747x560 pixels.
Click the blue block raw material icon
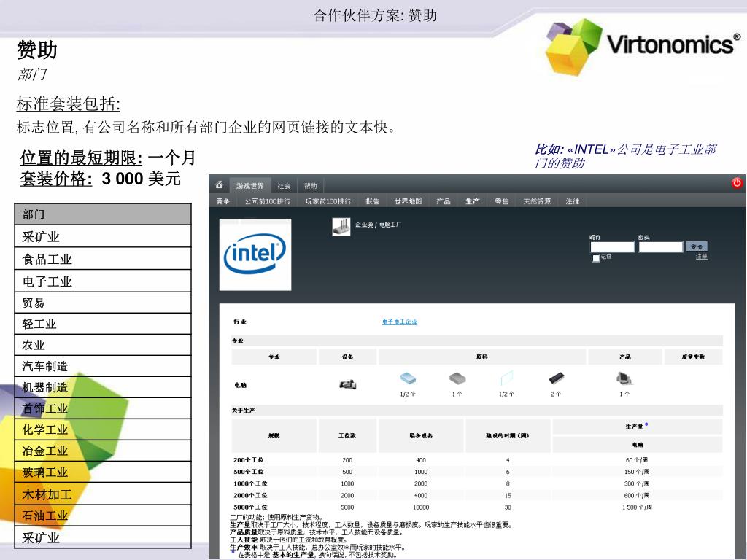pyautogui.click(x=408, y=378)
